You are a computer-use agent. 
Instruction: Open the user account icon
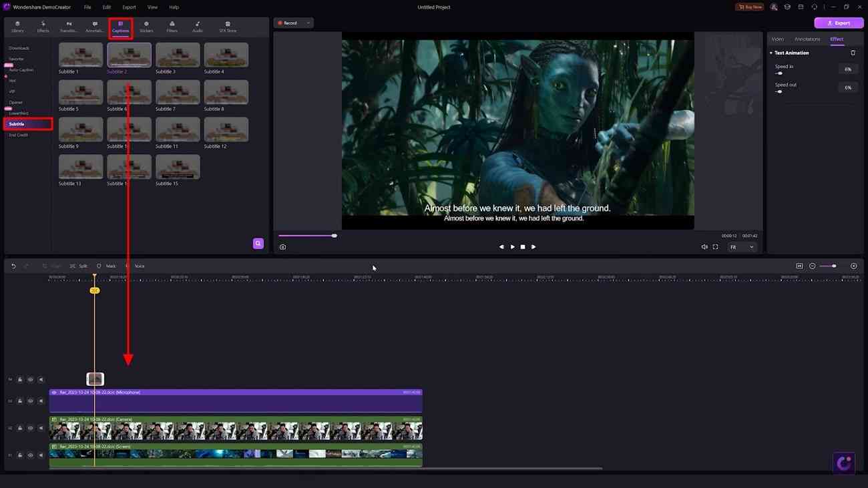(x=774, y=7)
